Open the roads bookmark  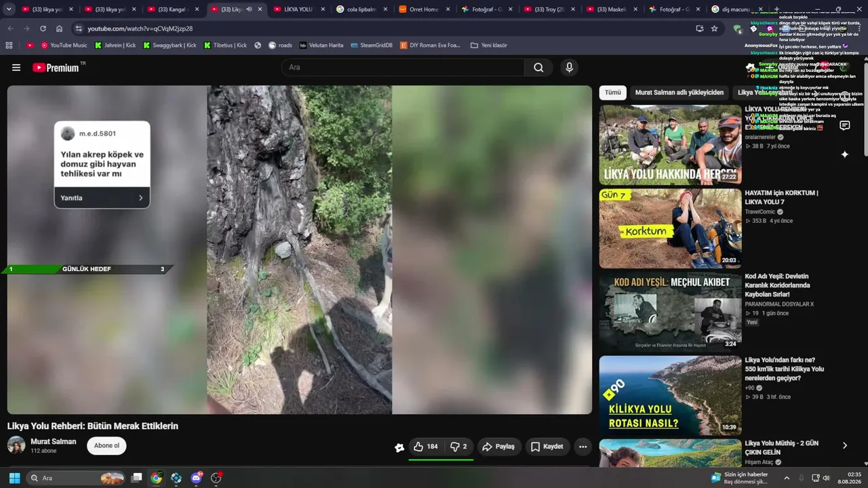pos(280,45)
